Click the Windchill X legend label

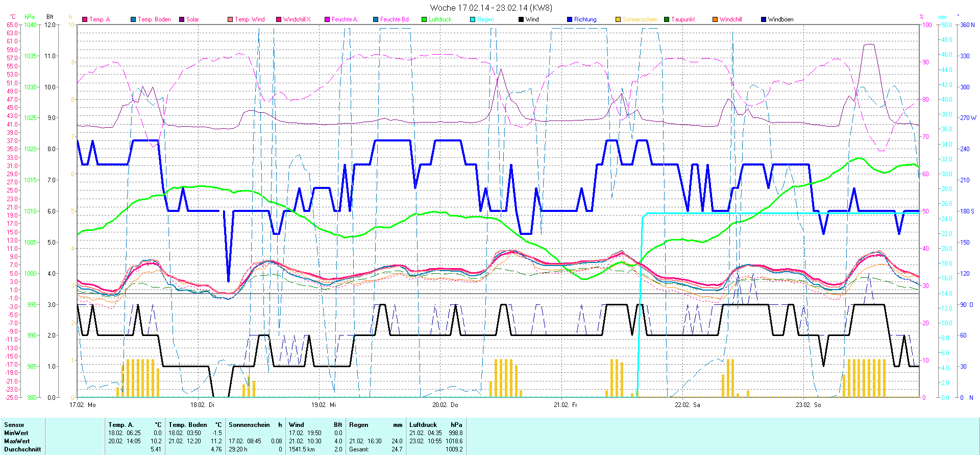coord(297,19)
